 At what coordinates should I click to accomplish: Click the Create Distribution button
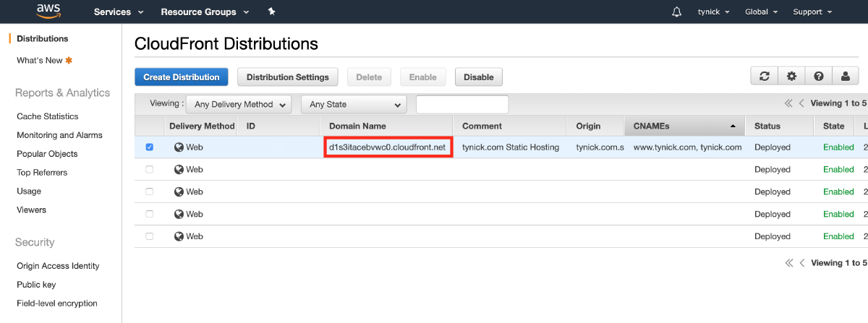point(182,77)
